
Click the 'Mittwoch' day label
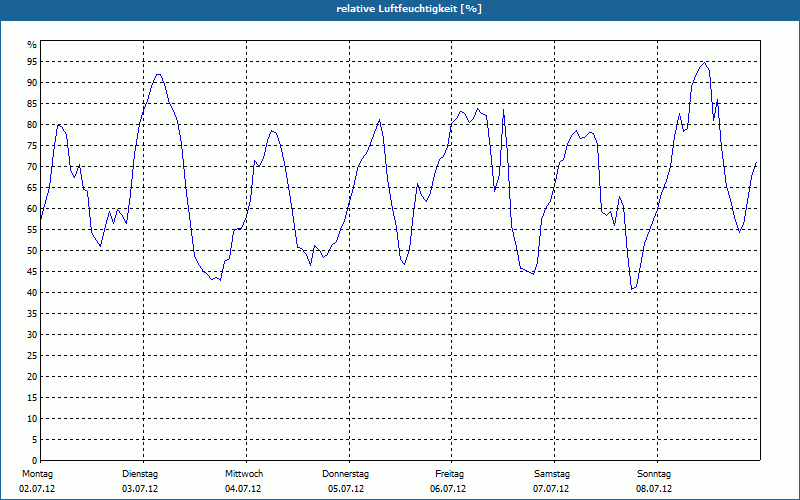(x=244, y=474)
